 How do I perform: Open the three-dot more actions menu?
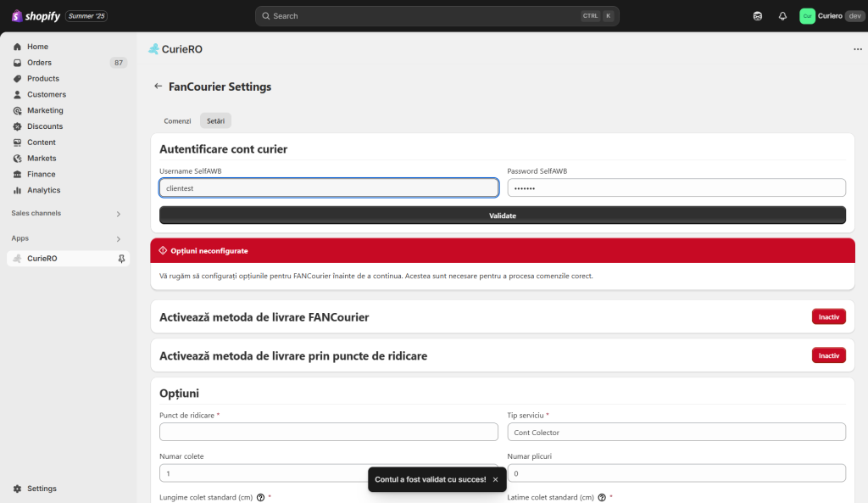tap(858, 49)
